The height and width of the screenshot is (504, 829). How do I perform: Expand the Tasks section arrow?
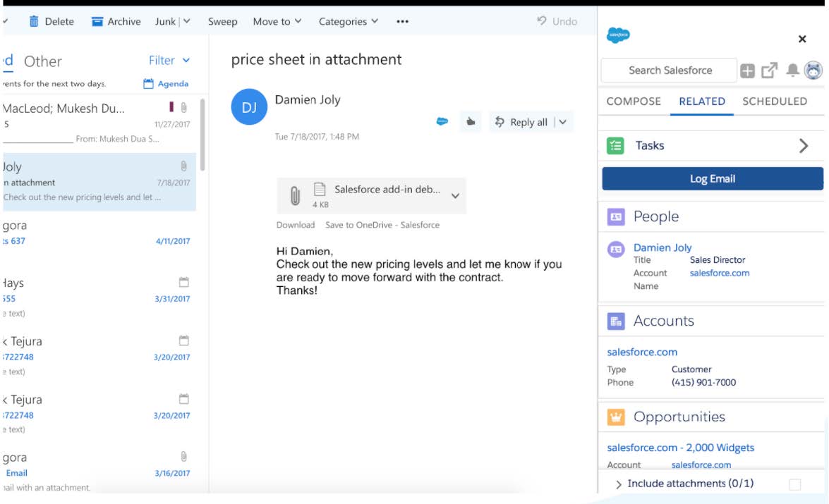pyautogui.click(x=803, y=146)
